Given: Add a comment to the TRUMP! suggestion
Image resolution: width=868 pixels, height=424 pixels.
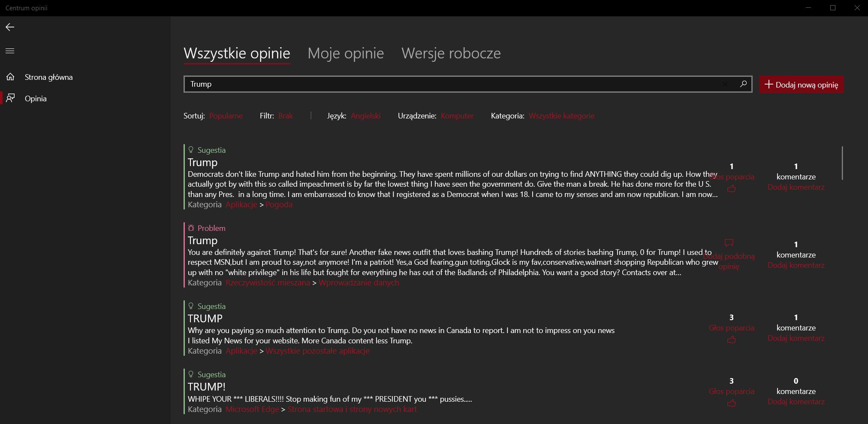Looking at the screenshot, I should pos(796,402).
